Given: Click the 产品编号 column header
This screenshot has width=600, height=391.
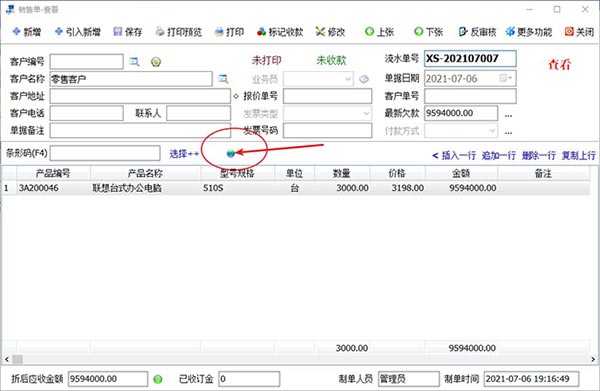Looking at the screenshot, I should [x=53, y=174].
